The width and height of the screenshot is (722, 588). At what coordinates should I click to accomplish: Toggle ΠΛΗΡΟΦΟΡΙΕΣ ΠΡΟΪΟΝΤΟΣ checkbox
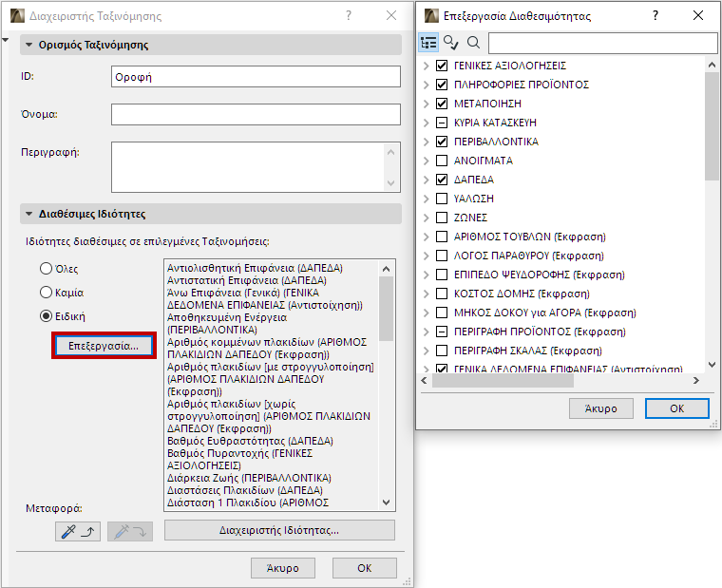point(442,85)
